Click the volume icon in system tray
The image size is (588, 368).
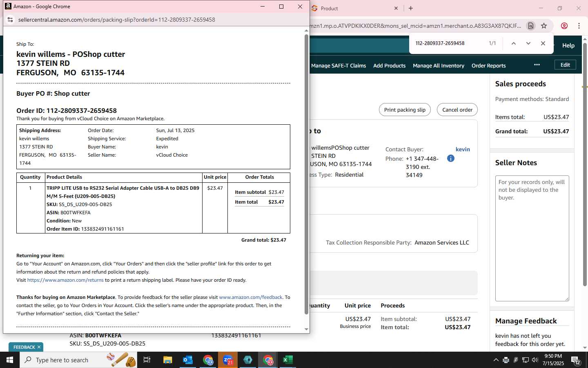535,360
